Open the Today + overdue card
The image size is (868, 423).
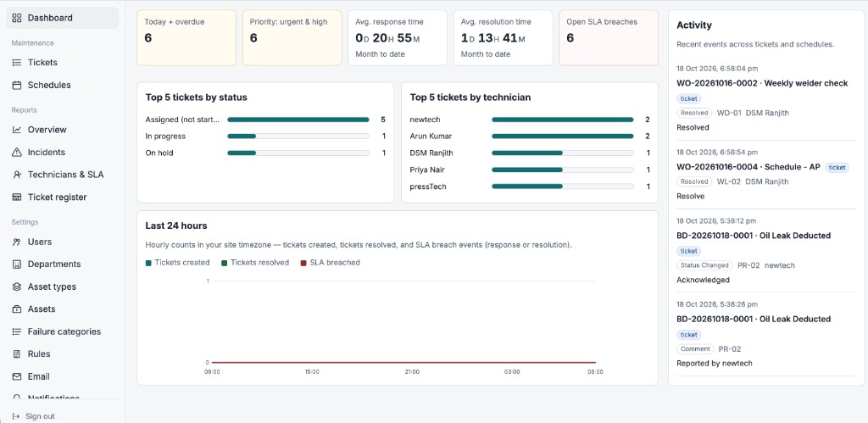[186, 37]
